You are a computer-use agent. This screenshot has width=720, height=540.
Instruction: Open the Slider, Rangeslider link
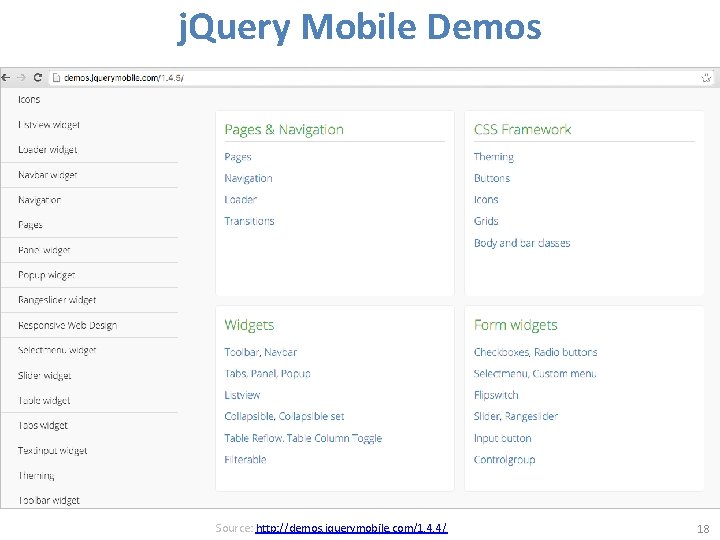[516, 416]
